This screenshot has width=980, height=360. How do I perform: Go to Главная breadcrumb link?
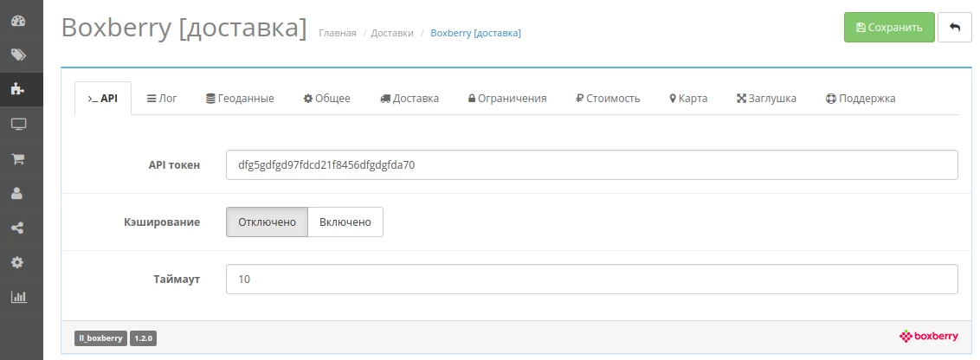click(338, 33)
